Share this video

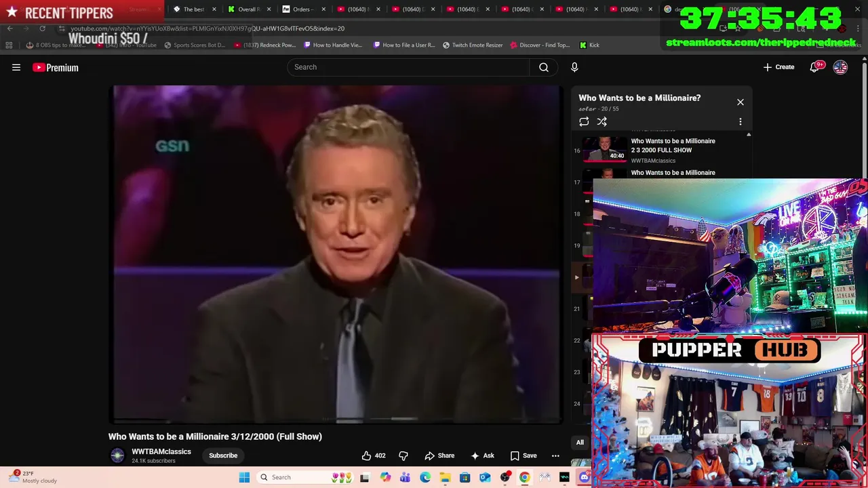(439, 455)
